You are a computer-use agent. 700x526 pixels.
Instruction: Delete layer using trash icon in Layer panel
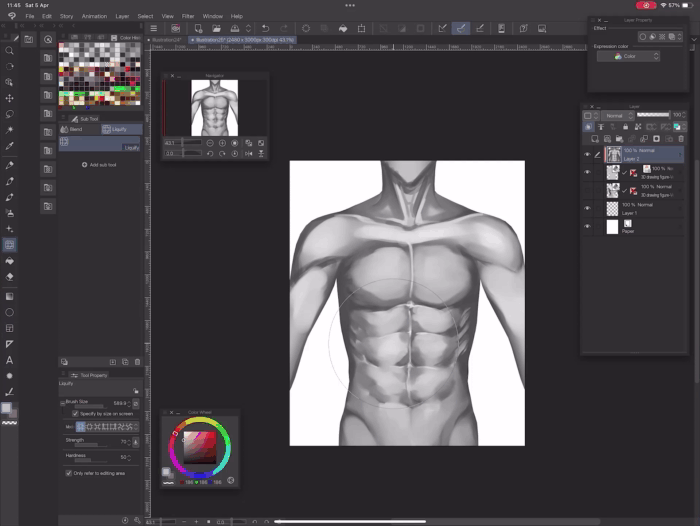point(680,139)
